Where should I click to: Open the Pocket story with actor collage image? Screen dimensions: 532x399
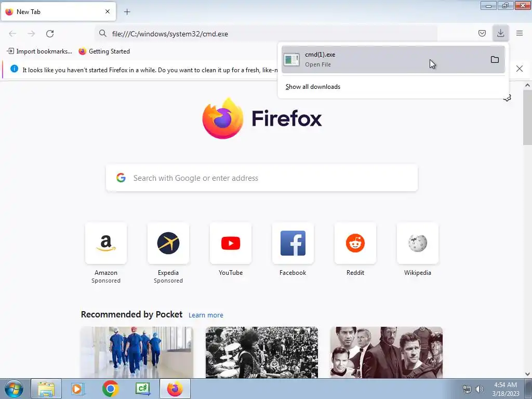click(386, 353)
